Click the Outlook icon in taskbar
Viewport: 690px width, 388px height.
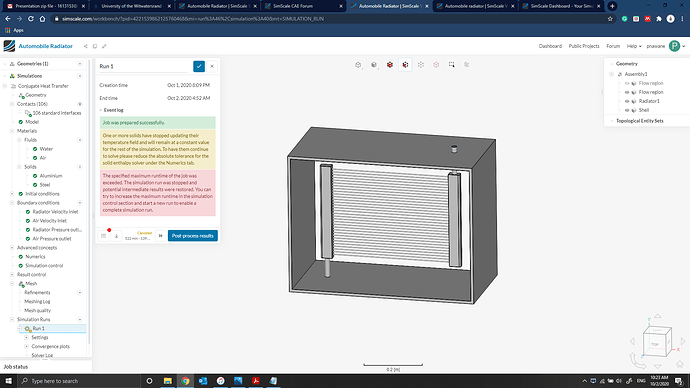click(x=203, y=381)
